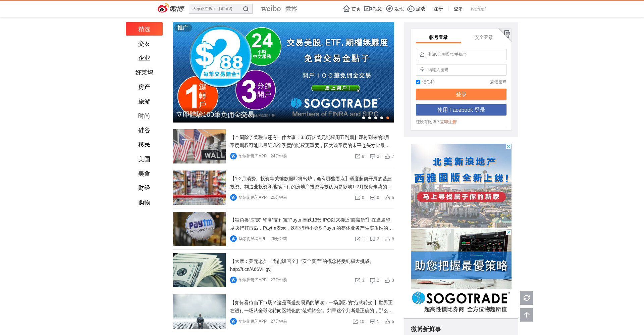Open the 大摩：美元老矣 post text
The height and width of the screenshot is (335, 644).
tap(302, 265)
